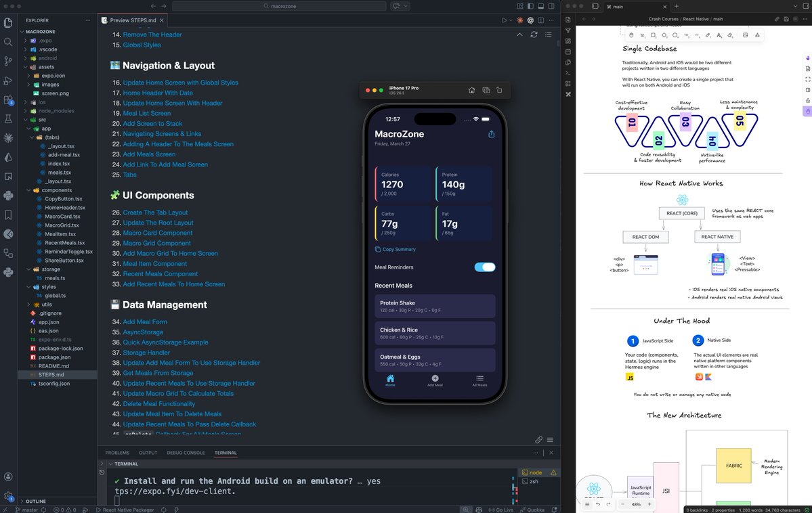
Task: Select the eraser tool in drawing toolbar
Action: pos(729,35)
